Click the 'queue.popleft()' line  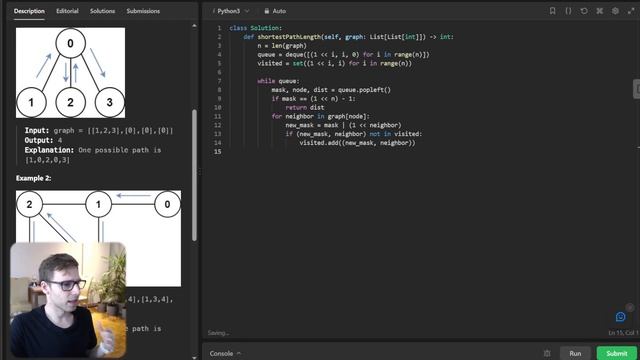coord(331,90)
